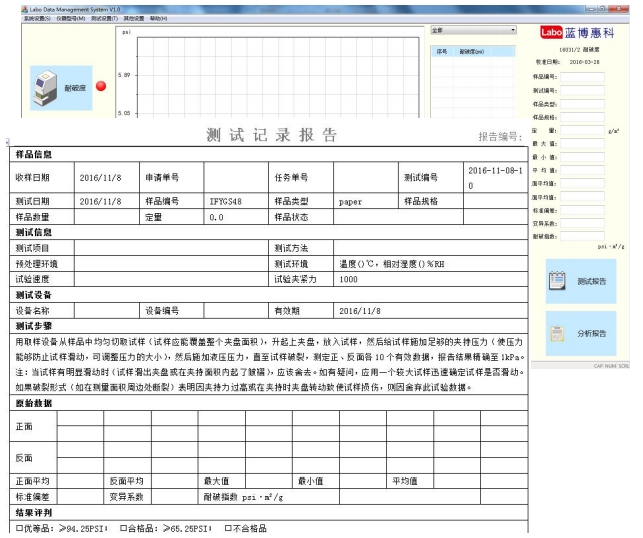Click the 校准日期 2016-03-28 text

click(x=568, y=62)
